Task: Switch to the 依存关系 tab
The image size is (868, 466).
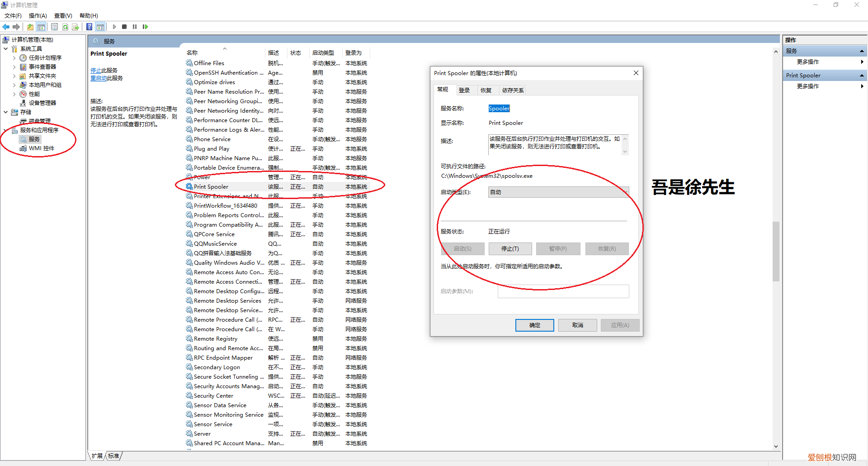Action: (513, 90)
